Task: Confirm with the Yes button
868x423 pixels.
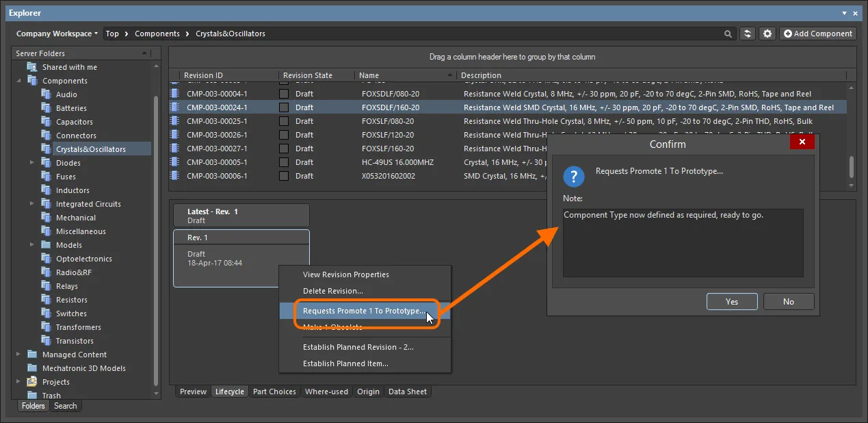Action: click(732, 301)
